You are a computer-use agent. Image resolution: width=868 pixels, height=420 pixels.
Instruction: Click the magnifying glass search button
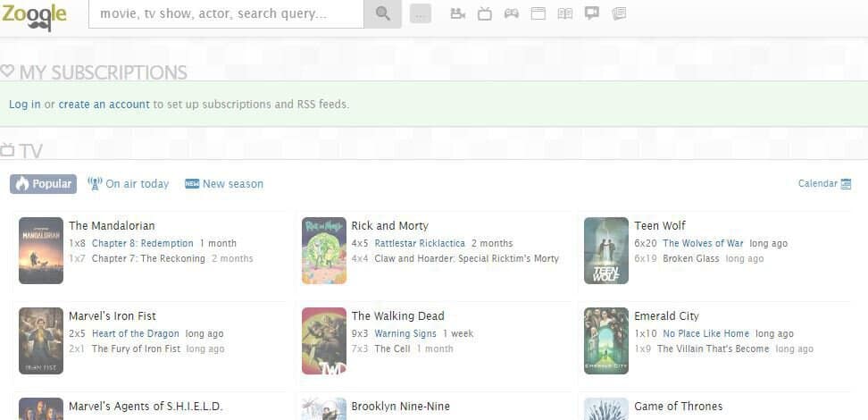(382, 14)
